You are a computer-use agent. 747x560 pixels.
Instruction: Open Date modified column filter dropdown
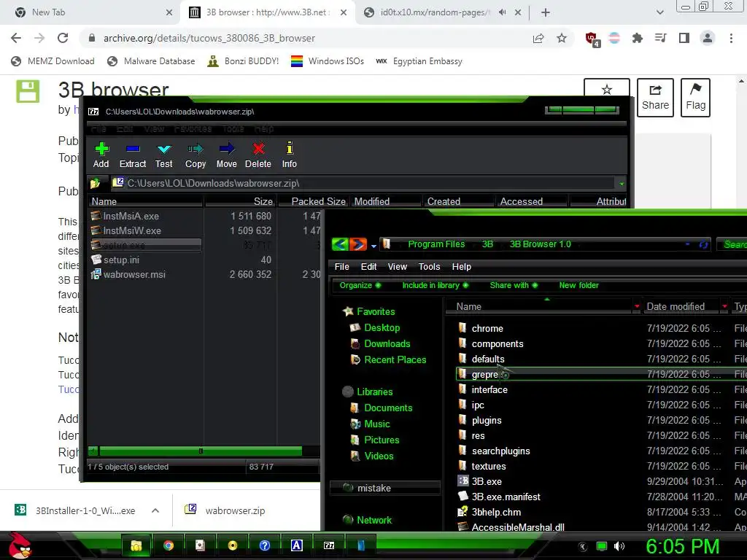tap(724, 306)
